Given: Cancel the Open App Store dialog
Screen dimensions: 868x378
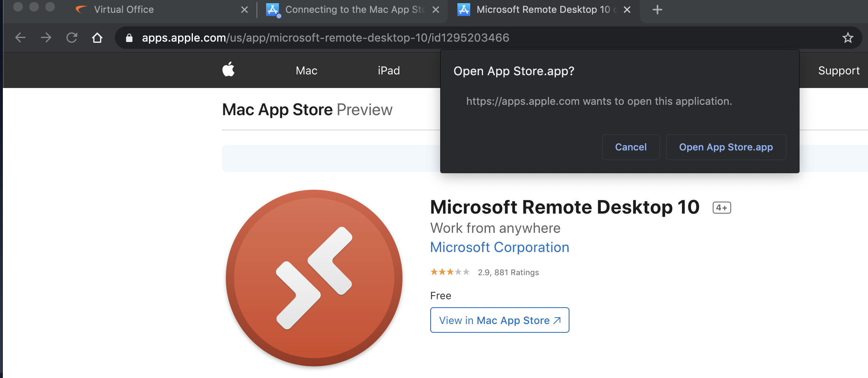Looking at the screenshot, I should pos(631,147).
